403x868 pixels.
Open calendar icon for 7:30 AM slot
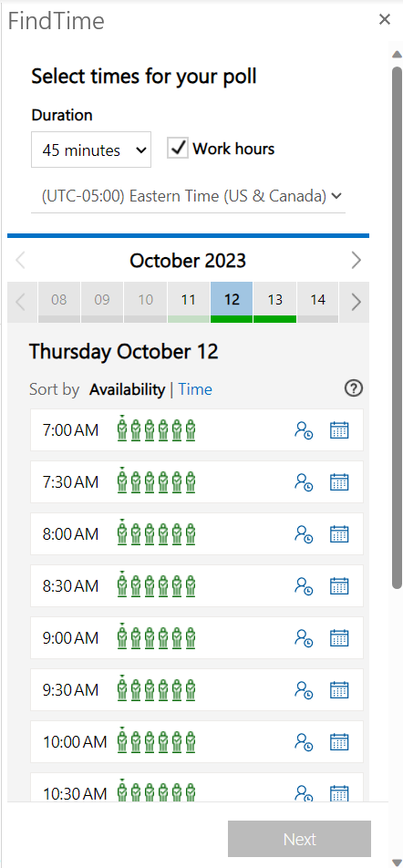(339, 482)
